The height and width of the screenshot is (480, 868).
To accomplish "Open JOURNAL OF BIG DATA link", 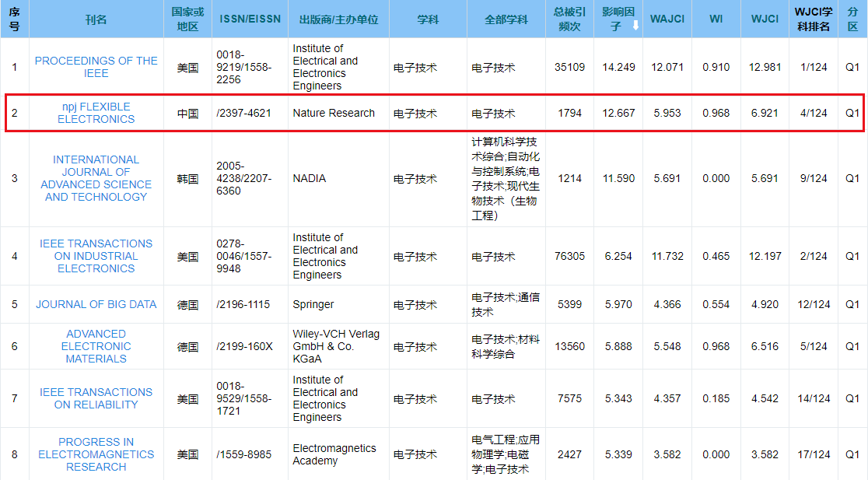I will (x=96, y=304).
